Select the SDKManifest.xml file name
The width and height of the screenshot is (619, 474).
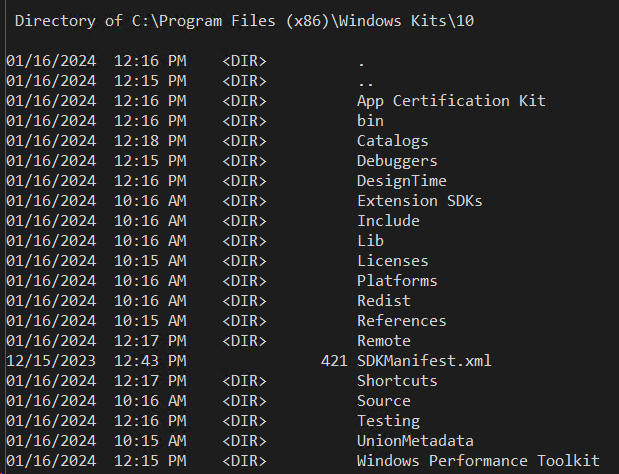(x=424, y=361)
